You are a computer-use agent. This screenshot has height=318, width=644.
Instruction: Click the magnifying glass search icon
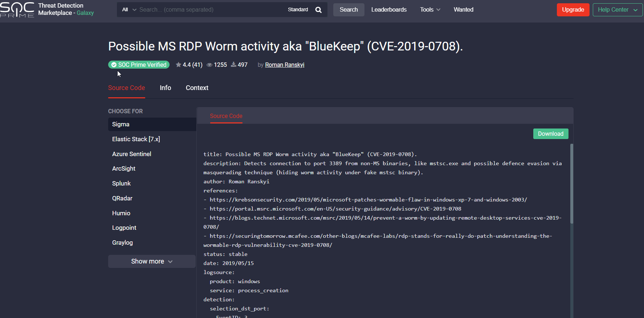(318, 10)
